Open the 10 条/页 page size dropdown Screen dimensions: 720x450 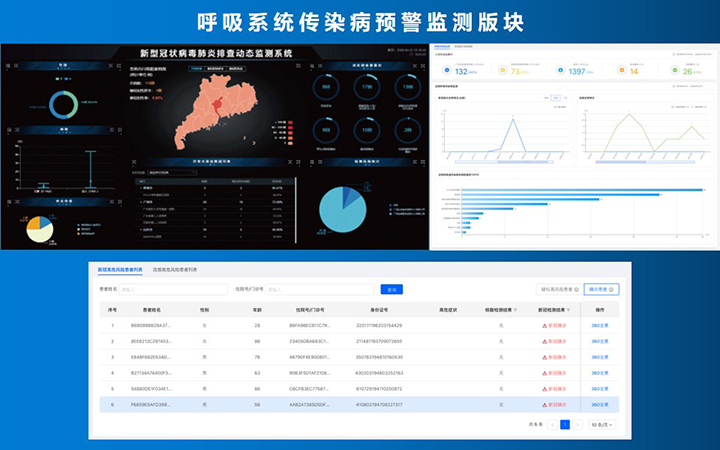pyautogui.click(x=602, y=425)
